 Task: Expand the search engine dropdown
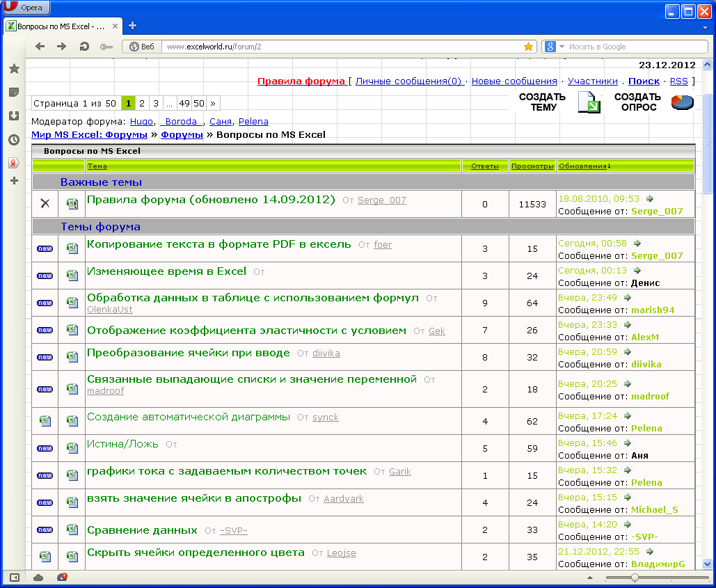(562, 47)
